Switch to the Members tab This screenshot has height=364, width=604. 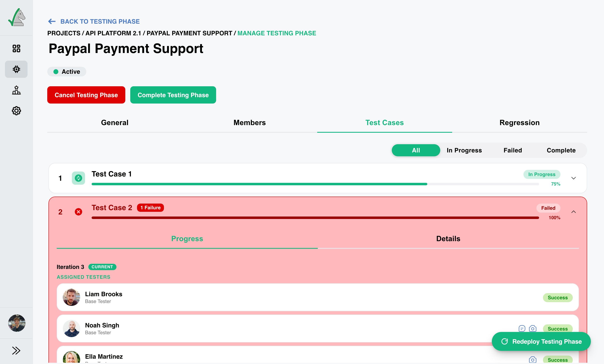coord(250,123)
